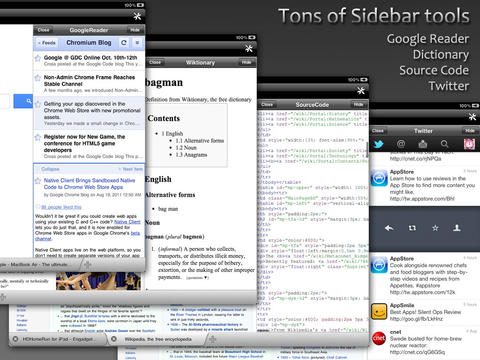
Task: Open Twitter home timeline bird icon
Action: pos(379,144)
